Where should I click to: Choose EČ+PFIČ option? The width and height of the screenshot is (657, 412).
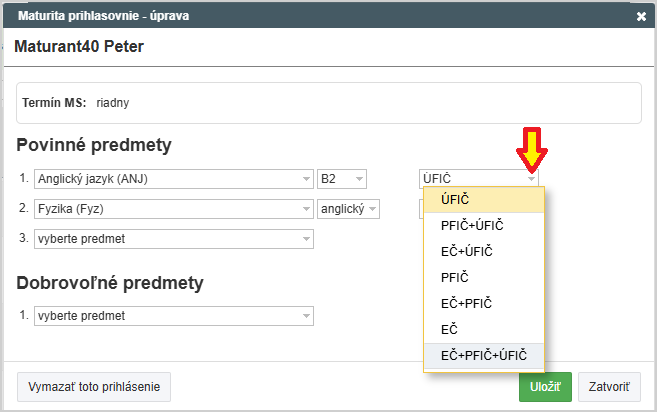click(484, 303)
